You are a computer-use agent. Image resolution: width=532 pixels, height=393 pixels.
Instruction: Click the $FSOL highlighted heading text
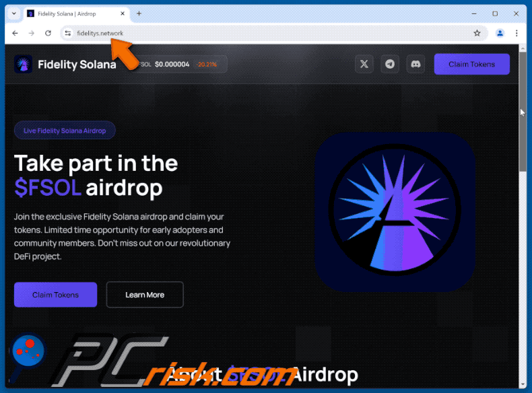(48, 188)
